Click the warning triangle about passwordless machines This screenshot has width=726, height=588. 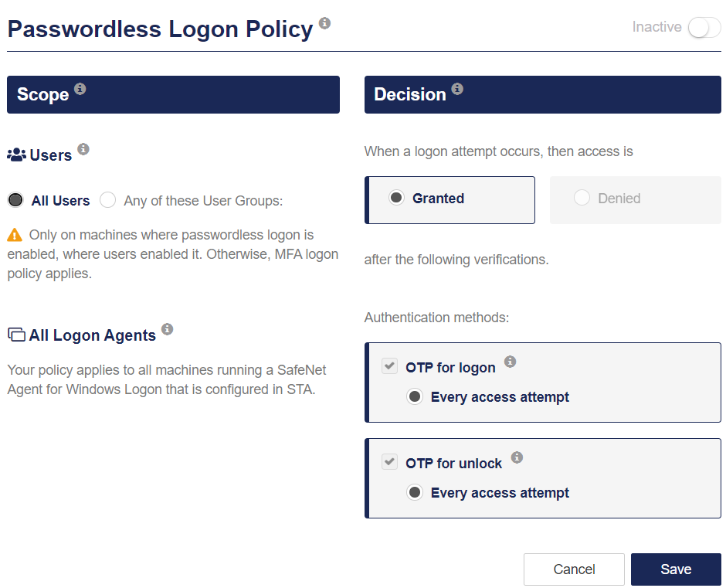13,234
